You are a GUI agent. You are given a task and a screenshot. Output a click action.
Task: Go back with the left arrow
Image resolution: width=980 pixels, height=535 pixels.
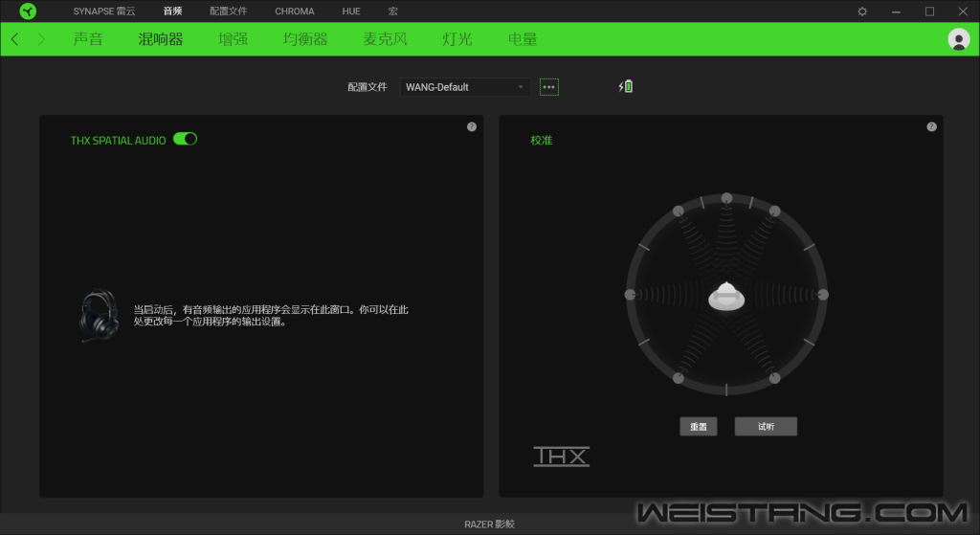[15, 39]
